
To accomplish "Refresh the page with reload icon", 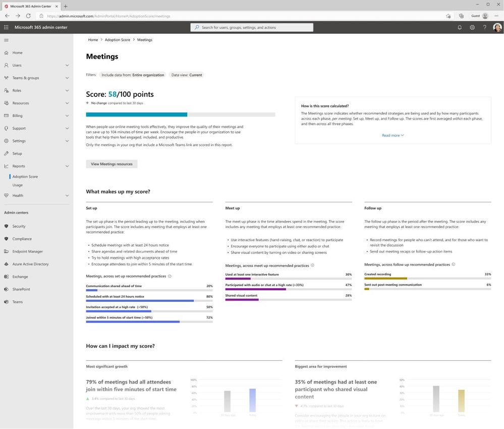I will click(28, 16).
